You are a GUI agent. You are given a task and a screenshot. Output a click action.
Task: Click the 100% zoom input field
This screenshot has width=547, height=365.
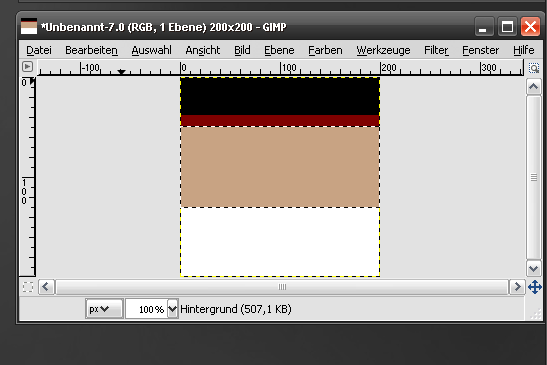pos(147,309)
